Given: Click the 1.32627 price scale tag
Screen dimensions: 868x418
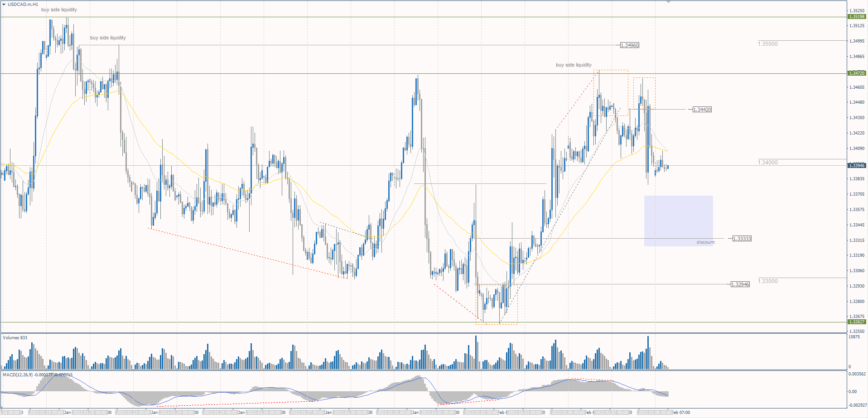Looking at the screenshot, I should click(x=857, y=322).
